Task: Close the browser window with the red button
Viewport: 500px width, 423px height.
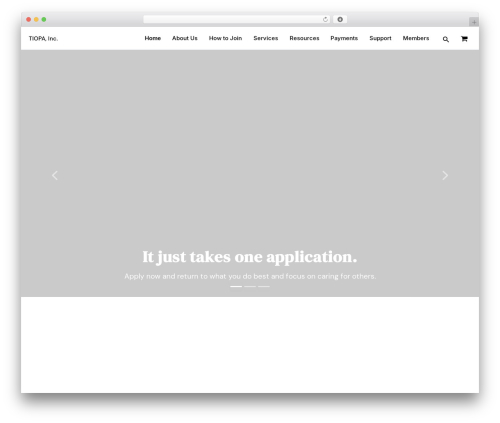Action: 29,19
